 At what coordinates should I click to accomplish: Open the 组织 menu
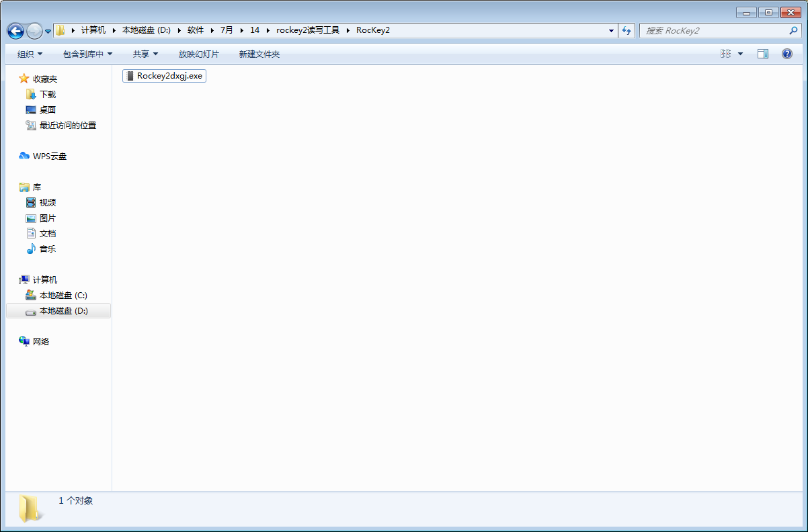pos(30,54)
